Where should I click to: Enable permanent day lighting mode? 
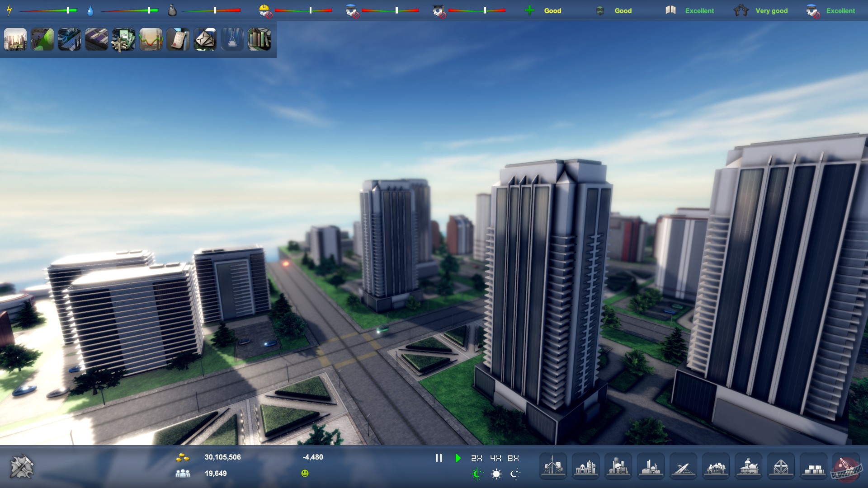pyautogui.click(x=496, y=475)
